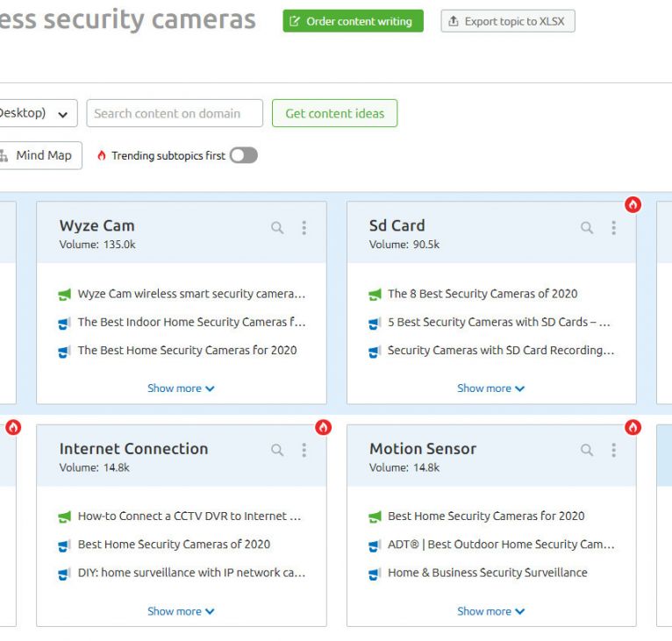
Task: Expand Show more under Sd Card
Action: pos(490,388)
